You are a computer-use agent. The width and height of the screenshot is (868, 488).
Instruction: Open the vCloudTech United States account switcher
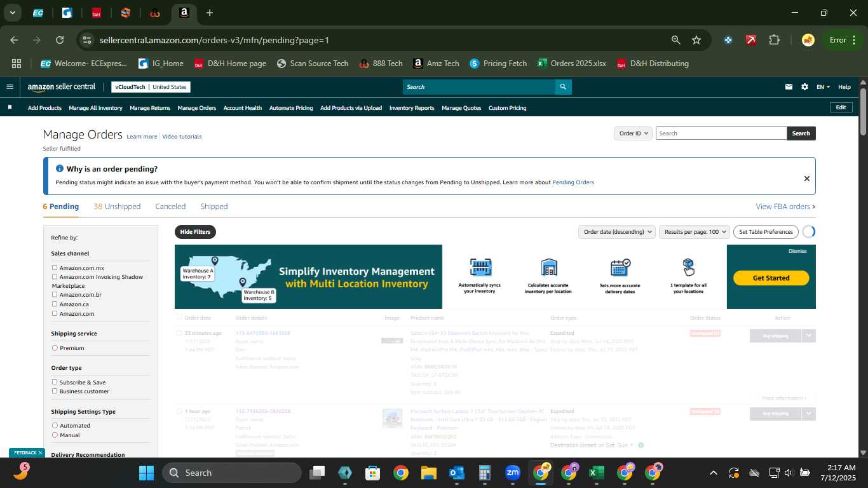click(x=151, y=87)
